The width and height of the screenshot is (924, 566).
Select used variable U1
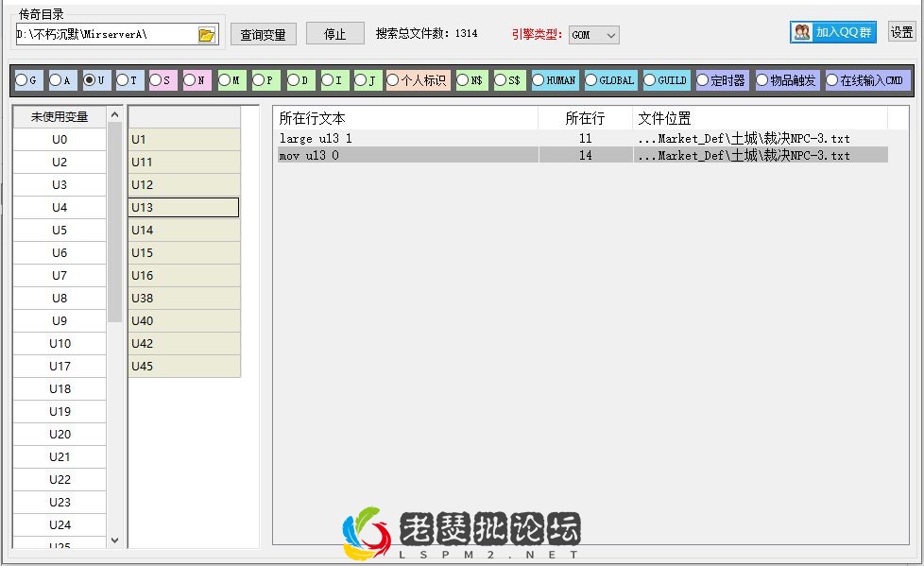tap(184, 139)
